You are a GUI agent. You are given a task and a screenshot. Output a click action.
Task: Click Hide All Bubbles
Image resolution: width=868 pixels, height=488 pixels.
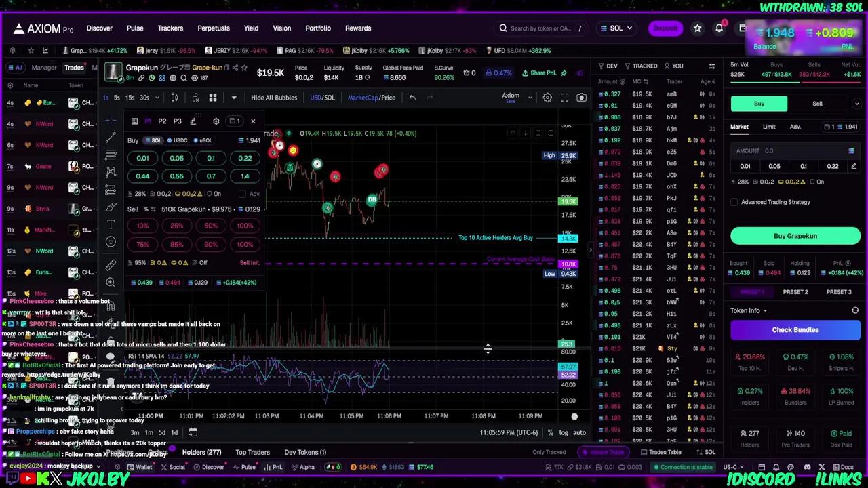[x=274, y=98]
